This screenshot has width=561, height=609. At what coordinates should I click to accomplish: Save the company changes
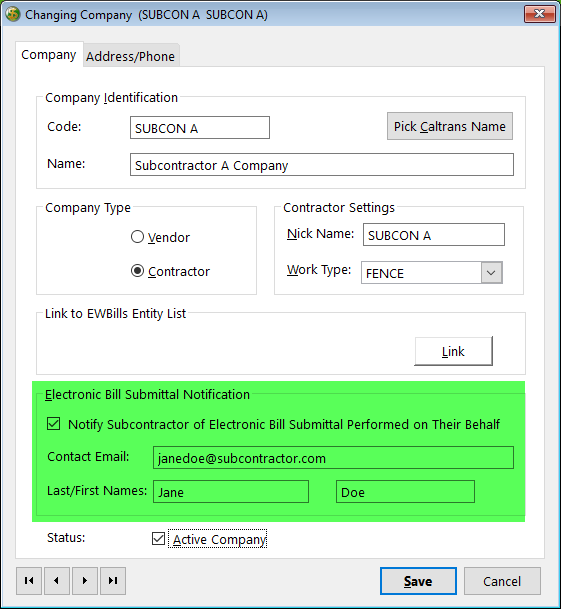(418, 581)
